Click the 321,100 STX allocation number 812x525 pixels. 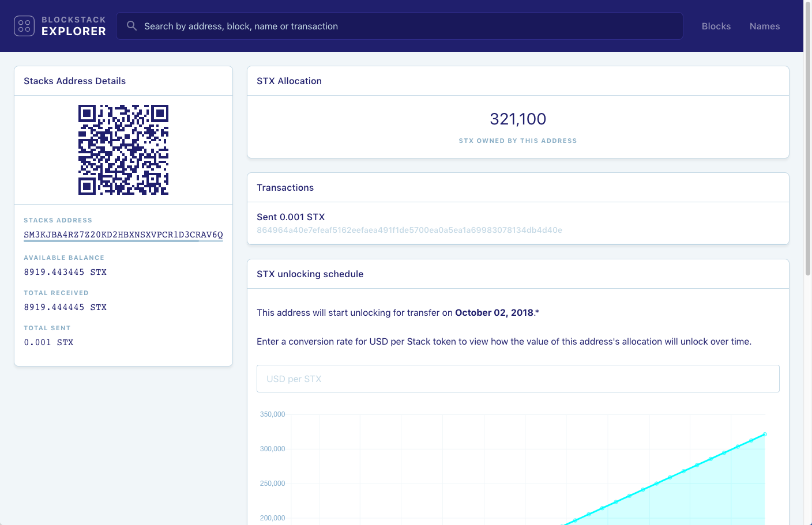[518, 119]
